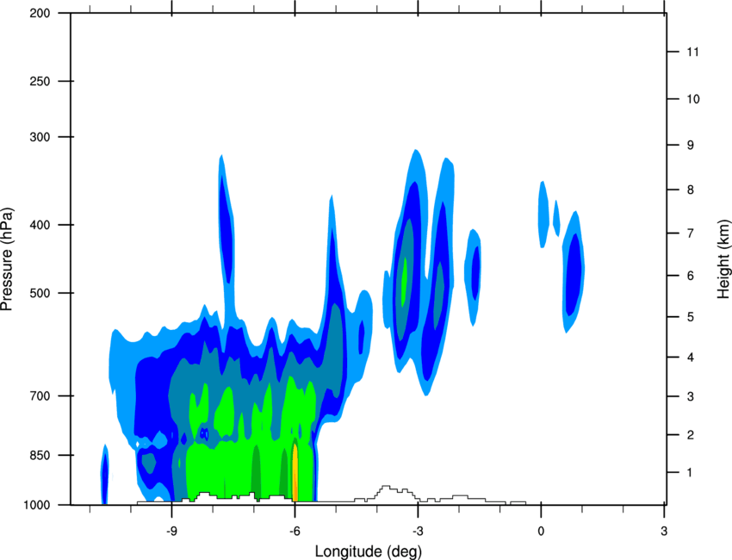This screenshot has width=732, height=560.
Task: Click the 'Pressure (hPa)' axis title
Action: pyautogui.click(x=7, y=258)
